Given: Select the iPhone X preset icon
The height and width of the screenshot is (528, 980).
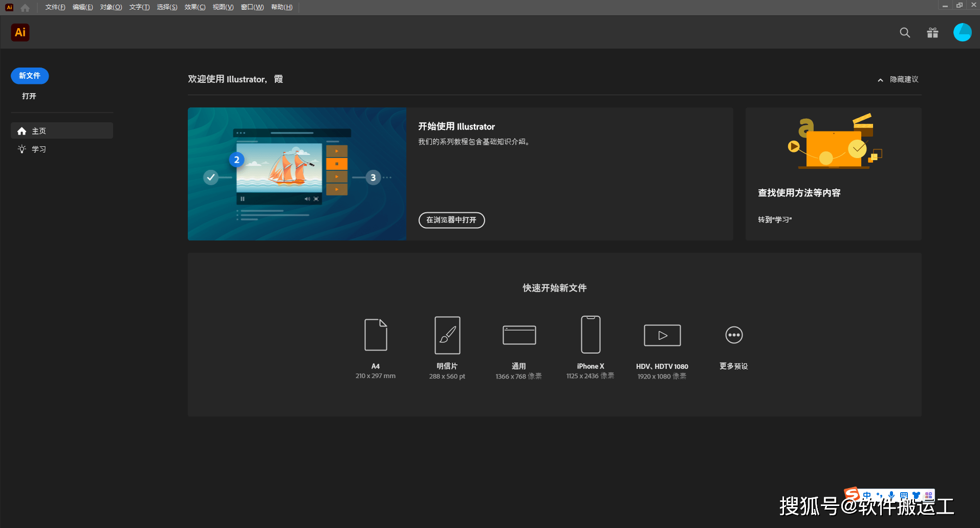Looking at the screenshot, I should tap(591, 335).
